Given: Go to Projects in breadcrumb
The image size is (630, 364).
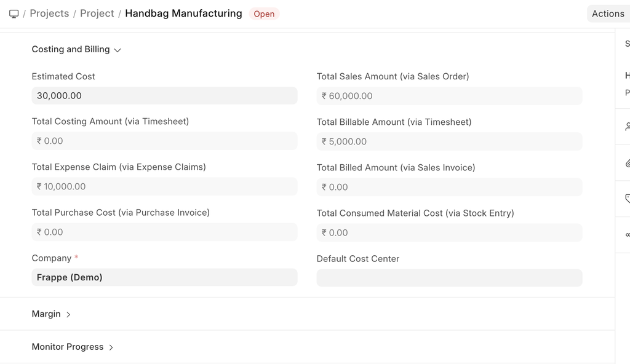Looking at the screenshot, I should click(49, 14).
